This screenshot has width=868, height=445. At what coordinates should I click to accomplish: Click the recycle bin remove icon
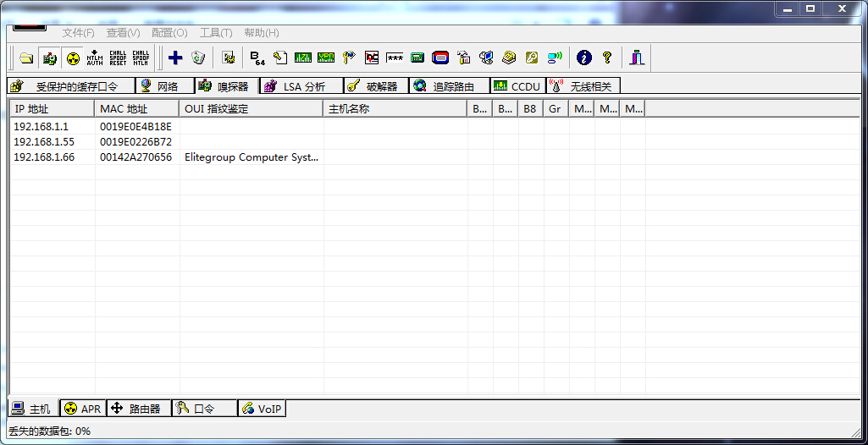[198, 58]
